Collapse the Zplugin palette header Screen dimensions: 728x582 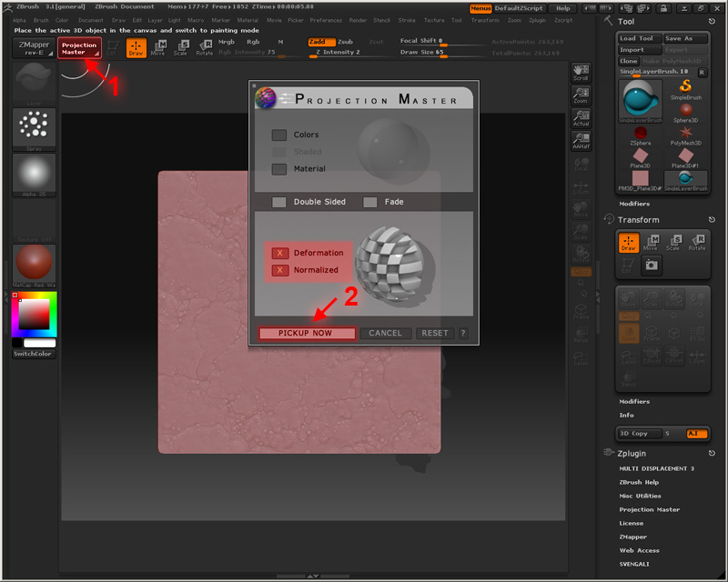point(632,454)
